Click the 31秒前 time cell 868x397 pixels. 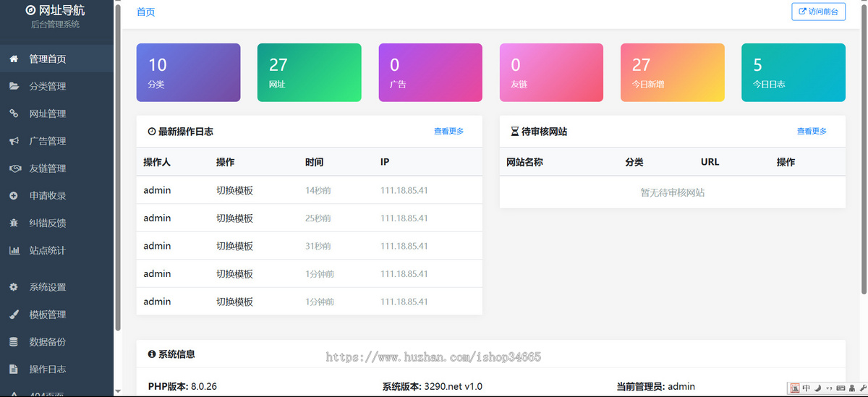(x=318, y=246)
